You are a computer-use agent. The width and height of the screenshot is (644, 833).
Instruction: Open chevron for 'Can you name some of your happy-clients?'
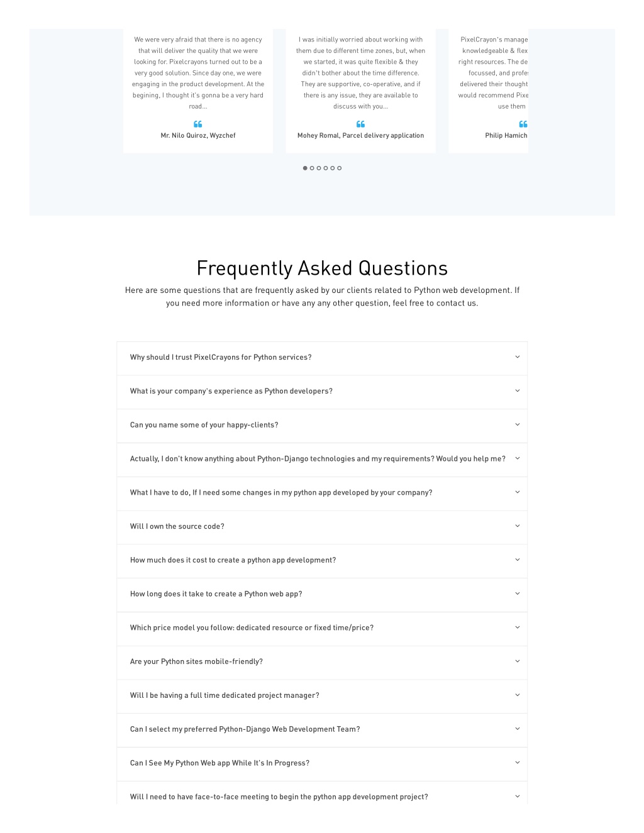(x=518, y=425)
